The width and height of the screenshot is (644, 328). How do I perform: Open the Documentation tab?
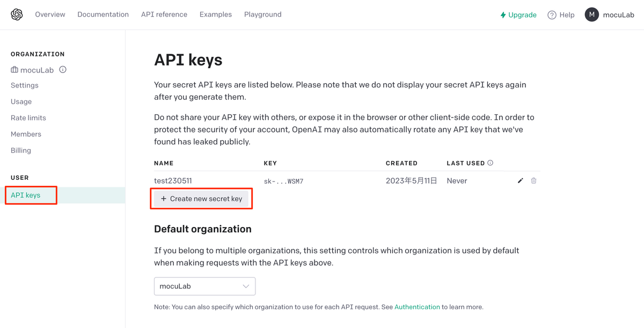pos(103,14)
